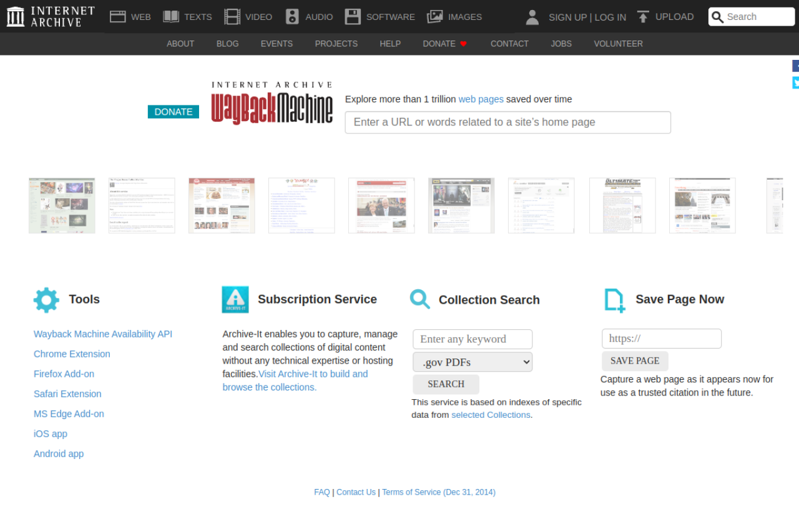Screen dimensions: 799x532
Task: Follow the "web pages" link
Action: (481, 99)
